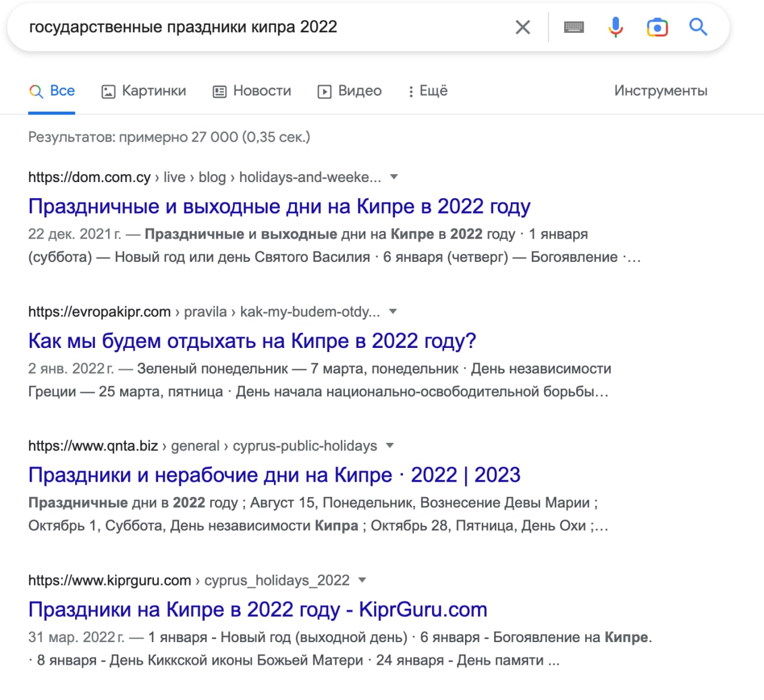
Task: Expand dropdown arrow next to qnta.biz URL
Action: pos(390,446)
